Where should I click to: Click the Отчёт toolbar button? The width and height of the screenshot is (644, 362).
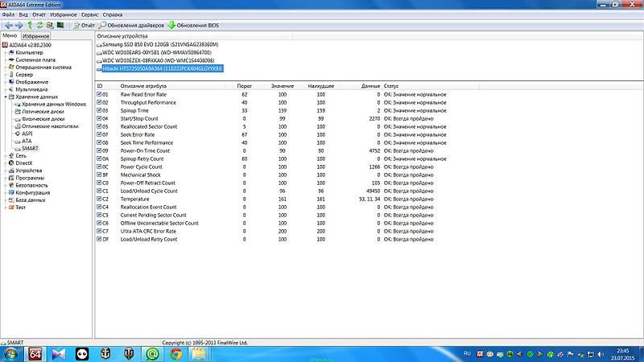tap(83, 26)
